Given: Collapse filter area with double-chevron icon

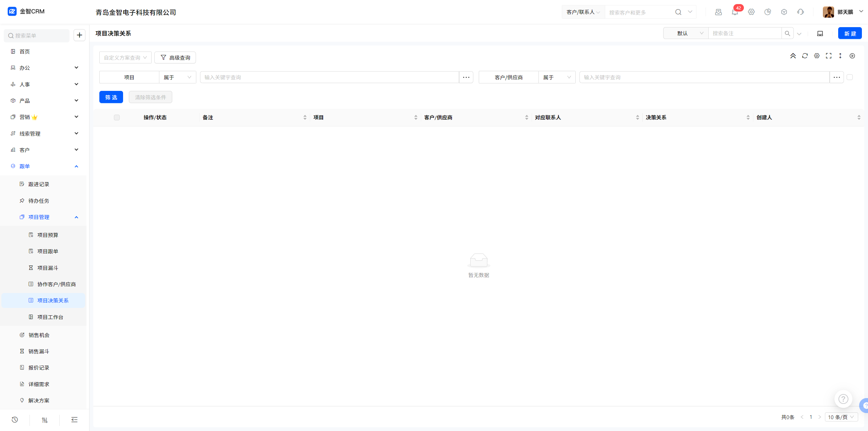Looking at the screenshot, I should click(x=793, y=56).
